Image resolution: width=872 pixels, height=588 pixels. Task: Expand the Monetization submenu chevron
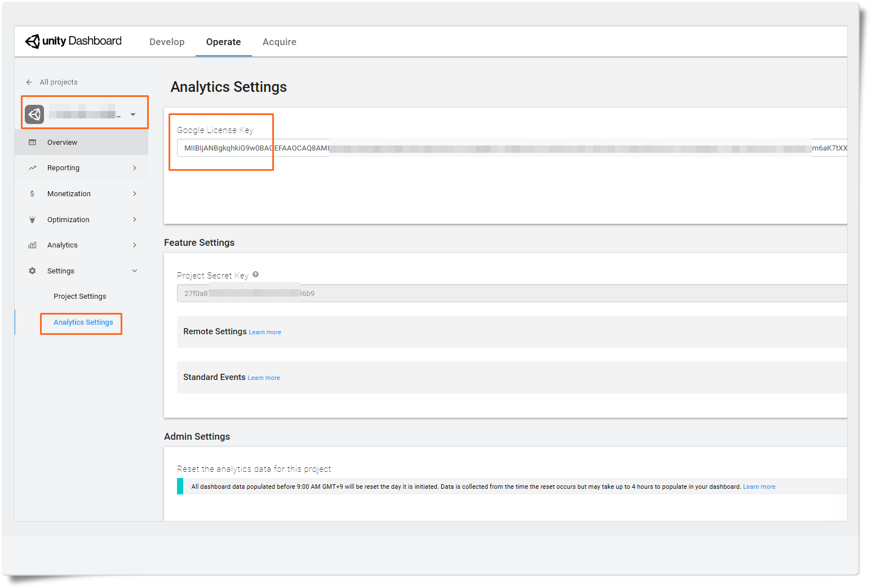(135, 194)
